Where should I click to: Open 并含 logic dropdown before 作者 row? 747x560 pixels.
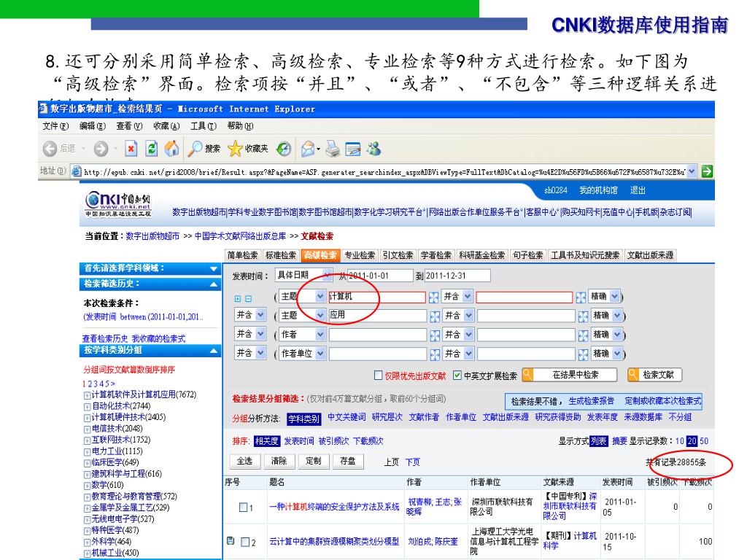click(260, 334)
